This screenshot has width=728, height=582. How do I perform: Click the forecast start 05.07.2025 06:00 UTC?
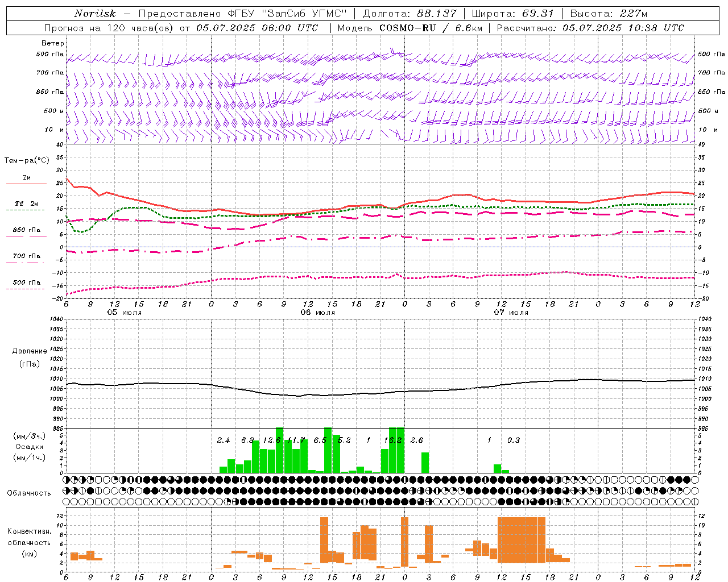pos(258,28)
